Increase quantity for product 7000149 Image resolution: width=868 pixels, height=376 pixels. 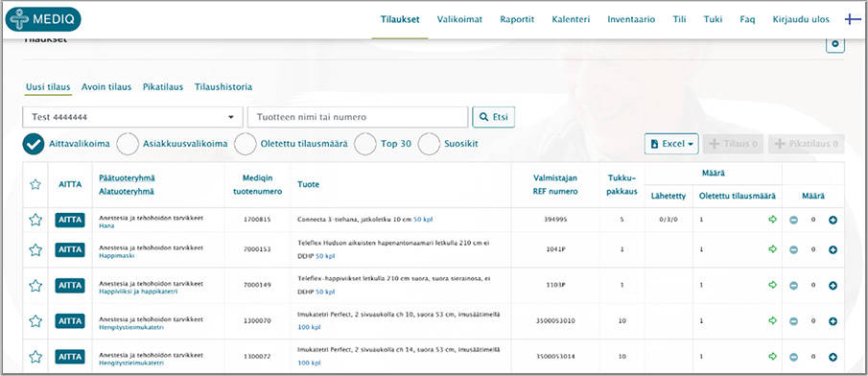833,285
